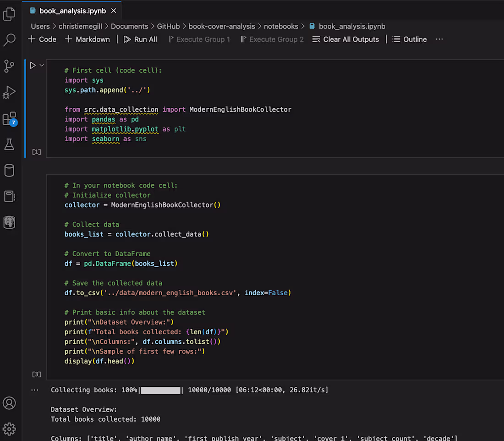Click the book_analysis.ipynb breadcrumb file
Image resolution: width=504 pixels, height=441 pixels.
(x=347, y=27)
